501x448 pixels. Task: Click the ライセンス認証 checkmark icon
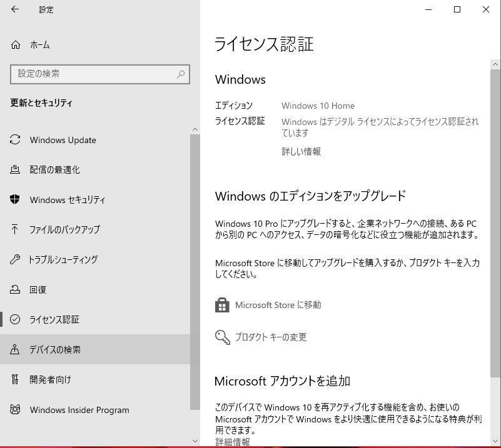point(15,319)
